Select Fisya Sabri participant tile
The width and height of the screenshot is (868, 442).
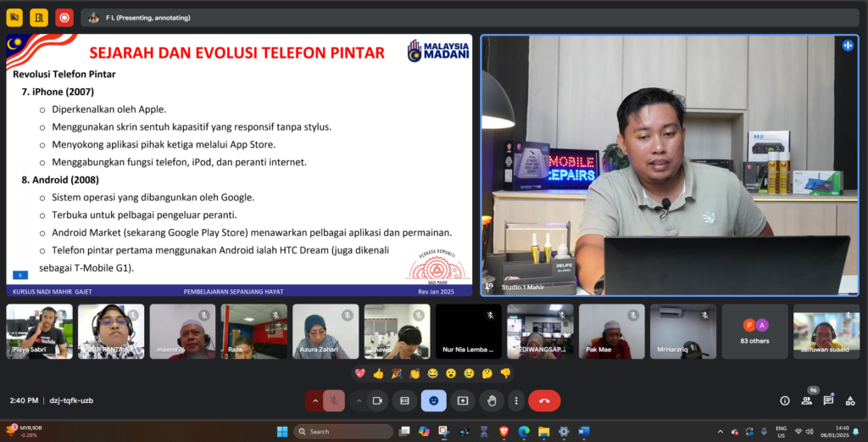click(39, 331)
